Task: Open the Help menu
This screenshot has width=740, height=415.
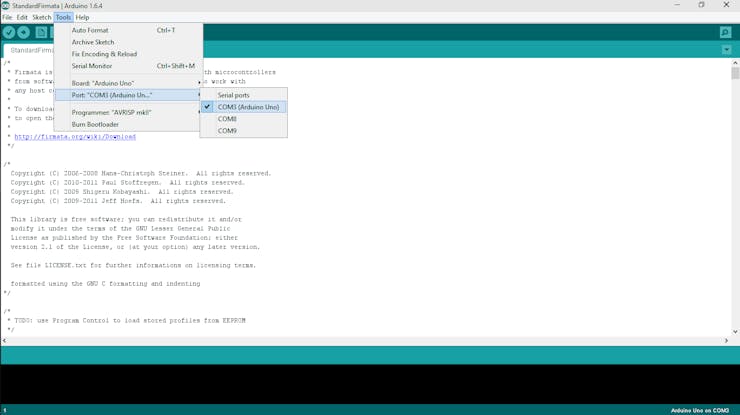Action: tap(82, 17)
